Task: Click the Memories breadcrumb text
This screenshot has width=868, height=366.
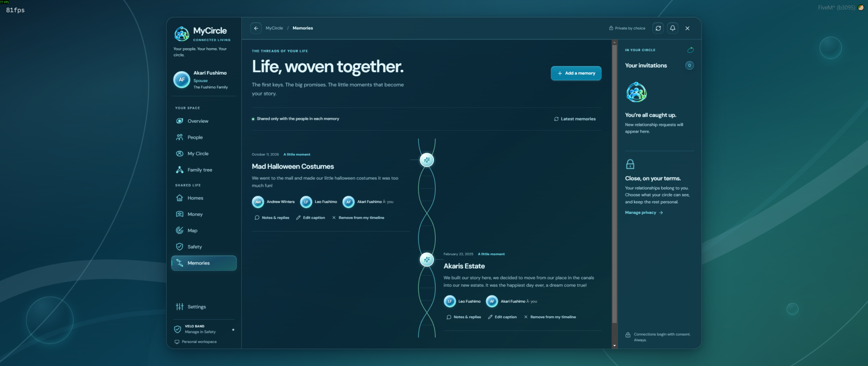Action: (302, 28)
